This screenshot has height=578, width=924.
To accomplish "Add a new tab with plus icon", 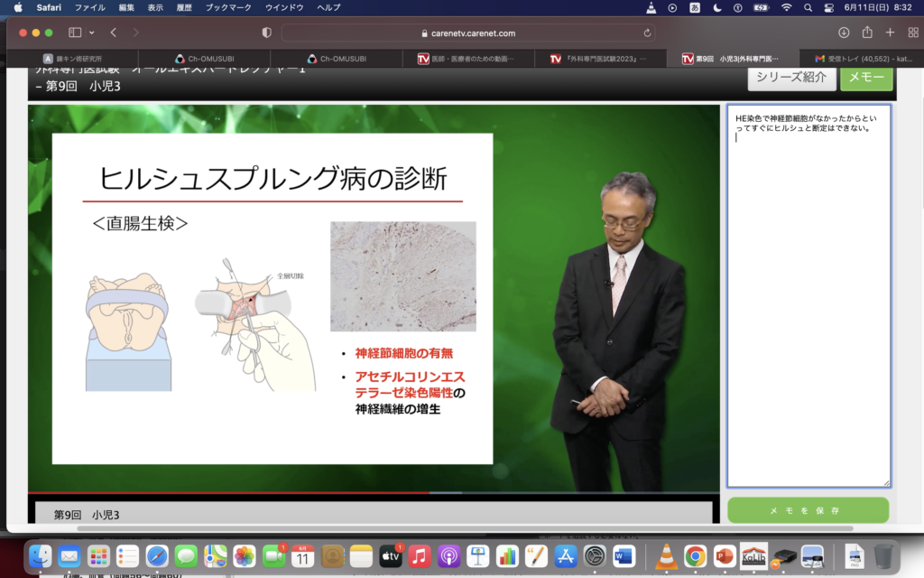I will tap(890, 33).
